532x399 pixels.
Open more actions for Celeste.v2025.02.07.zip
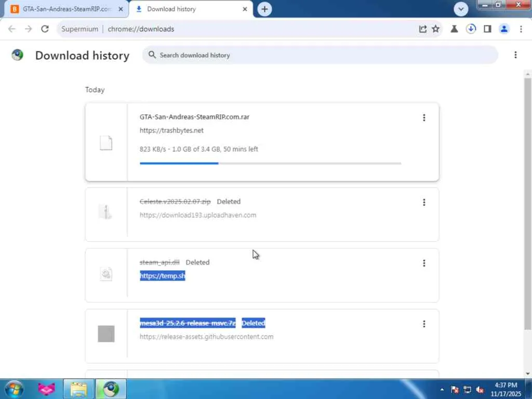(x=424, y=202)
